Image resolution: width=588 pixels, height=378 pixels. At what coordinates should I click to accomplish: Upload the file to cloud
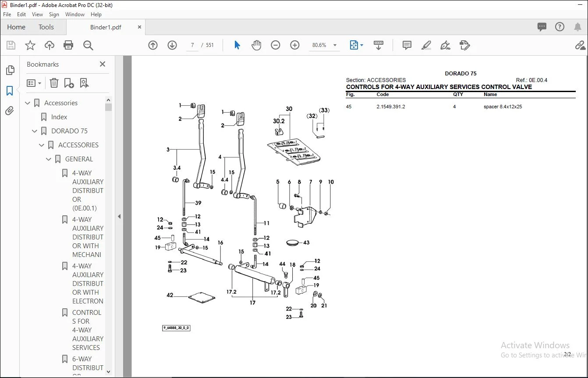[x=50, y=45]
